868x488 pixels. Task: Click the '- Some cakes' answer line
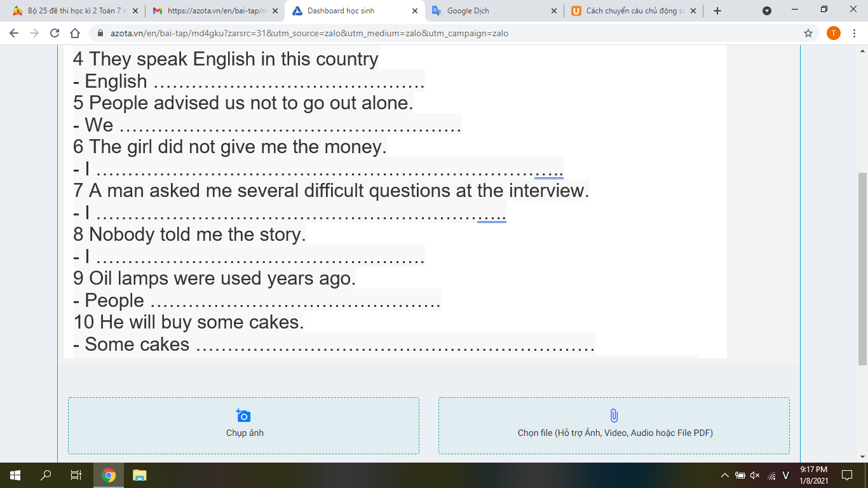[334, 344]
